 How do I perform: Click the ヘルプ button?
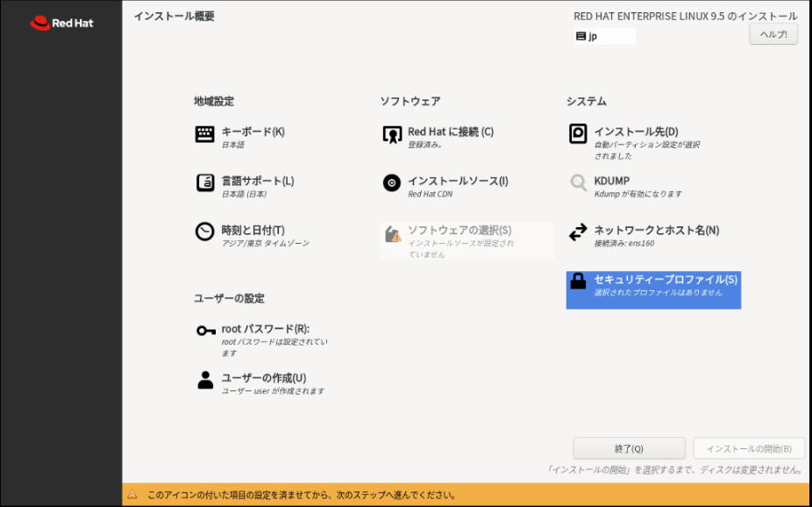[775, 33]
